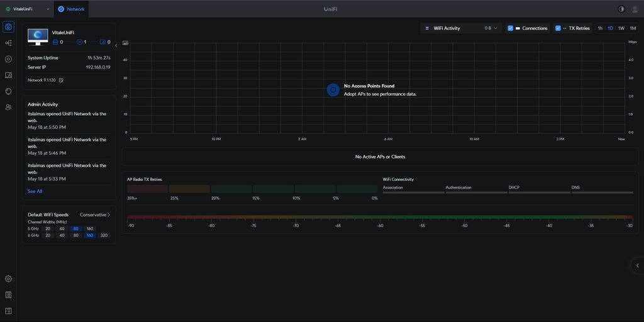Screen dimensions: 644x322
Task: Select 40 MHz width for 5 GHz
Action: point(62,229)
